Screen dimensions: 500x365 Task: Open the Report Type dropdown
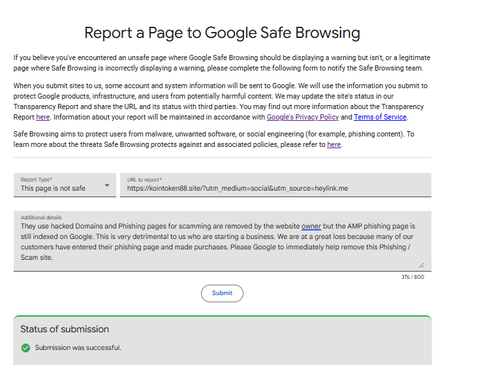point(65,185)
